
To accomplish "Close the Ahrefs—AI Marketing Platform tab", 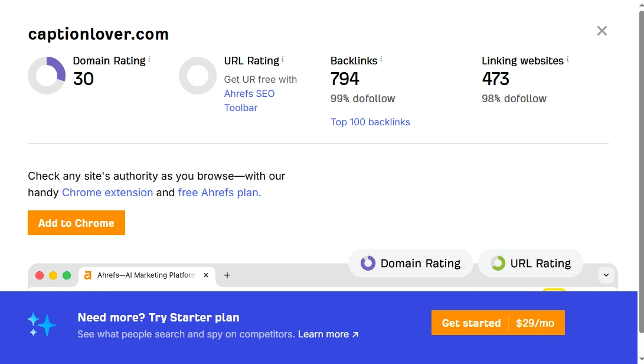I will click(x=206, y=275).
